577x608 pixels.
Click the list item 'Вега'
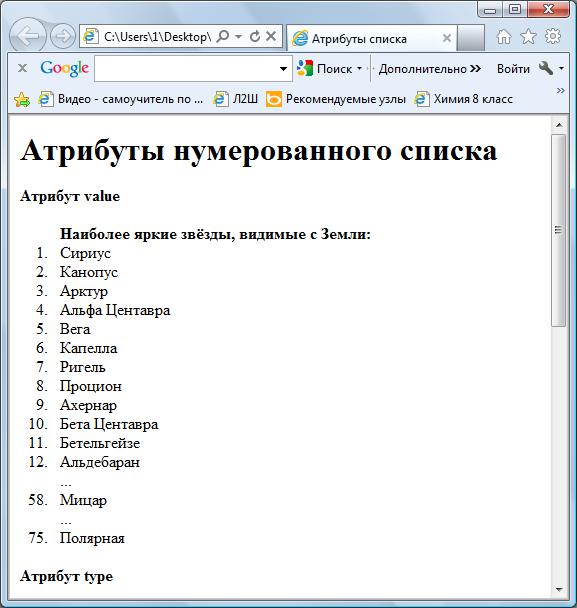pyautogui.click(x=75, y=329)
